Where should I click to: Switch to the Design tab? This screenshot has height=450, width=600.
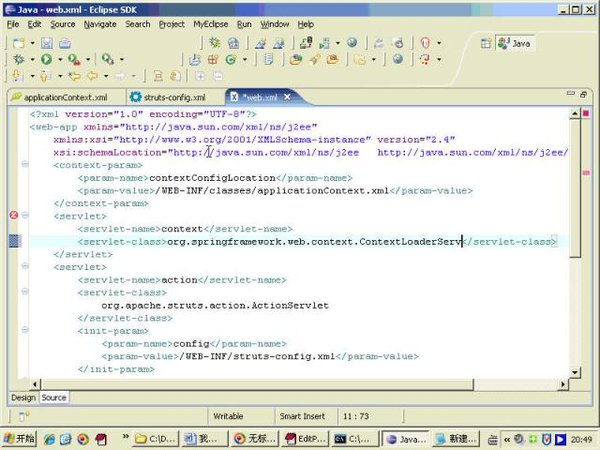23,397
